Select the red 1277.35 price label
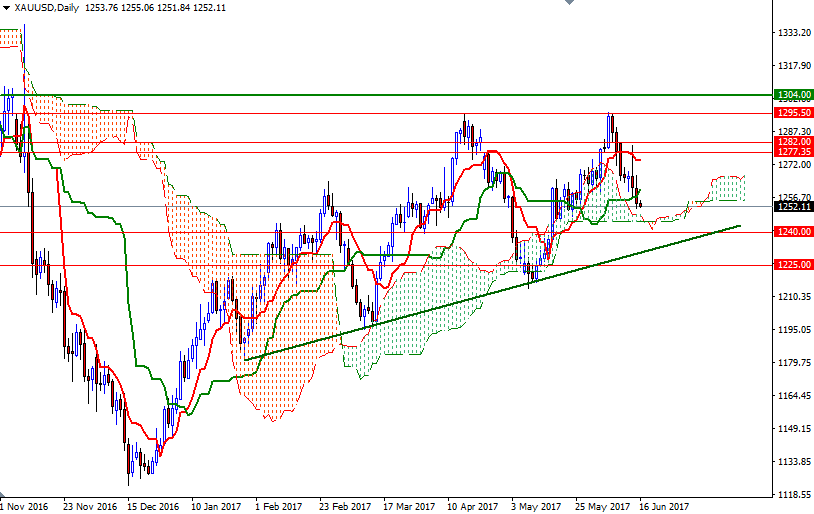Image resolution: width=814 pixels, height=514 pixels. click(791, 152)
